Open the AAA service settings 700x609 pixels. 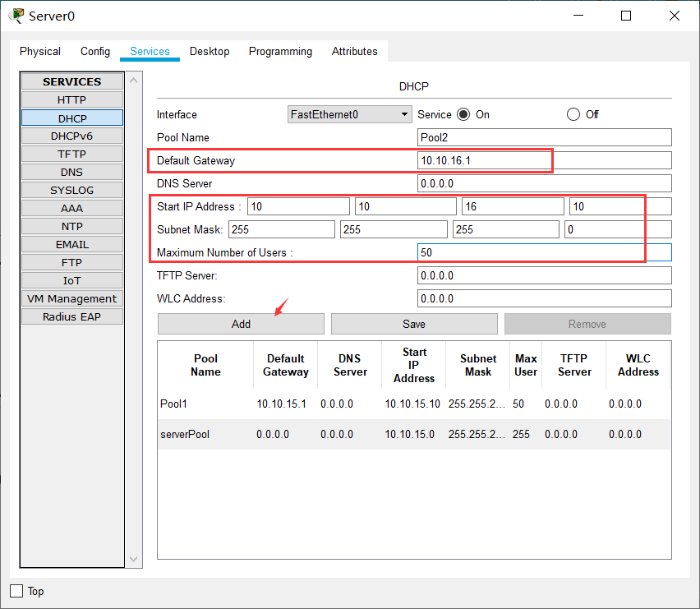pyautogui.click(x=71, y=208)
